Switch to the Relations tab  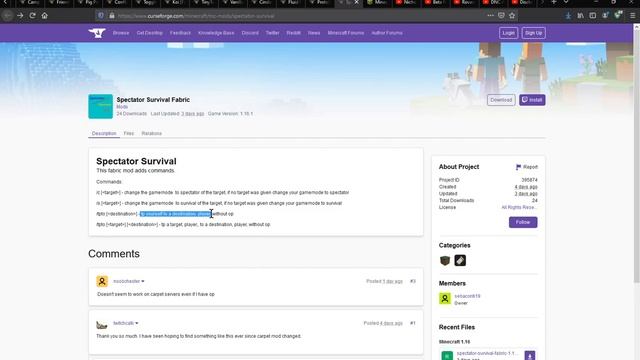point(151,133)
